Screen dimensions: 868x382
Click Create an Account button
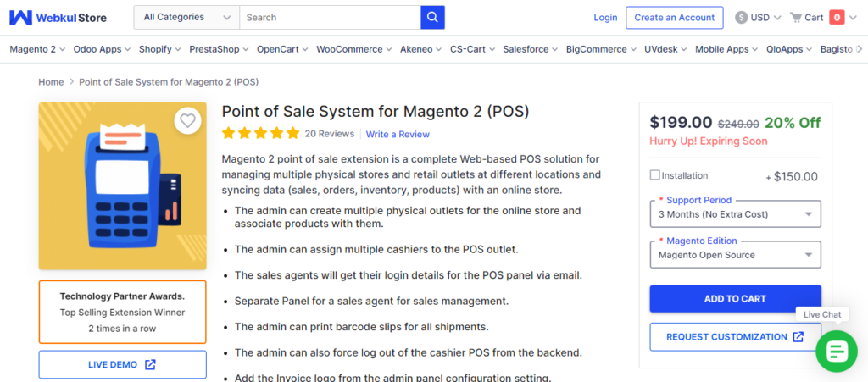point(674,18)
